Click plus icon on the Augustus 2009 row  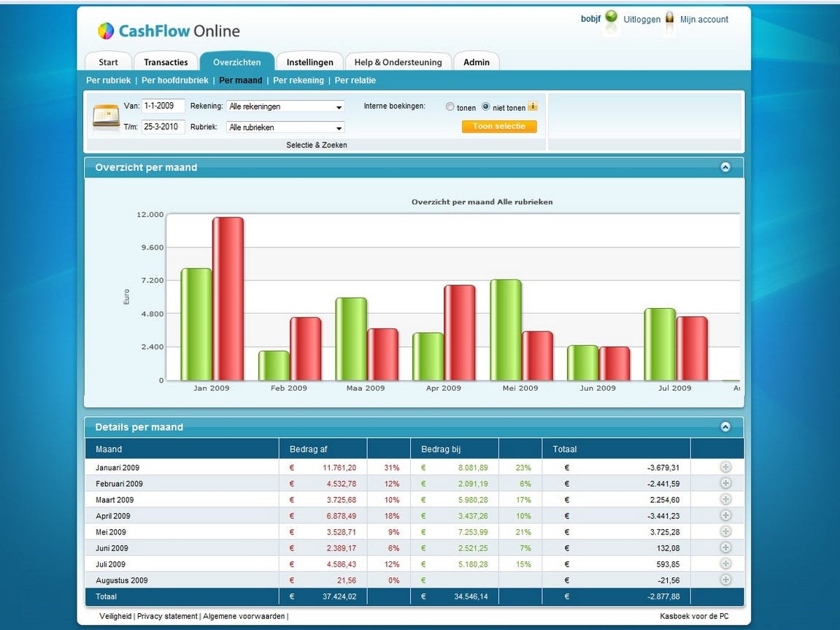(725, 580)
